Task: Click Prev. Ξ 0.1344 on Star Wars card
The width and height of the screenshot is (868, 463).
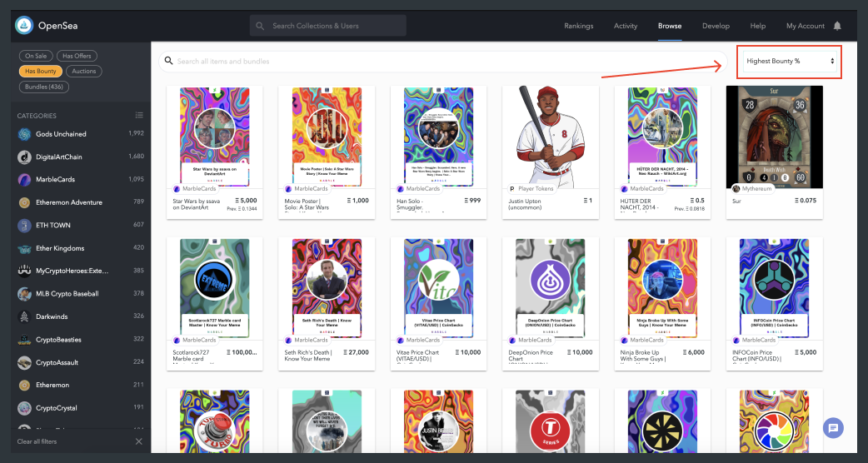Action: (x=242, y=209)
